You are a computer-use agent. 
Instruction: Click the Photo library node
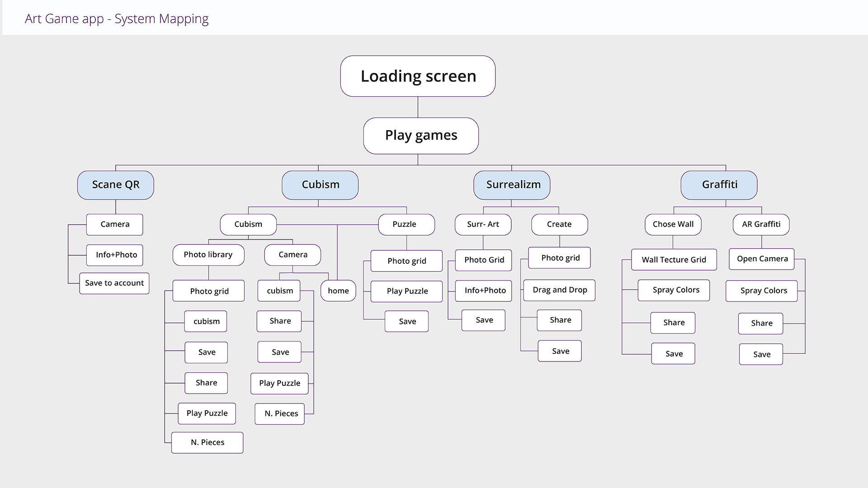click(208, 255)
